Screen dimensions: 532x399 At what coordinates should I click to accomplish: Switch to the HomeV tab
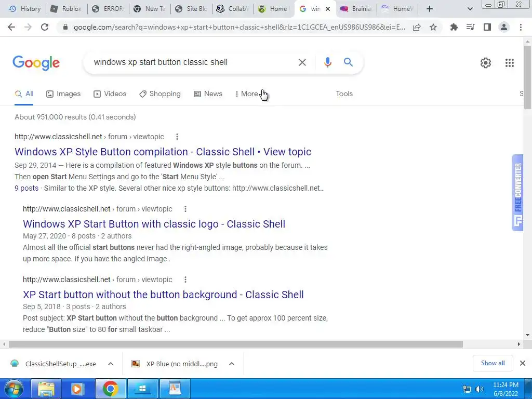[x=397, y=9]
